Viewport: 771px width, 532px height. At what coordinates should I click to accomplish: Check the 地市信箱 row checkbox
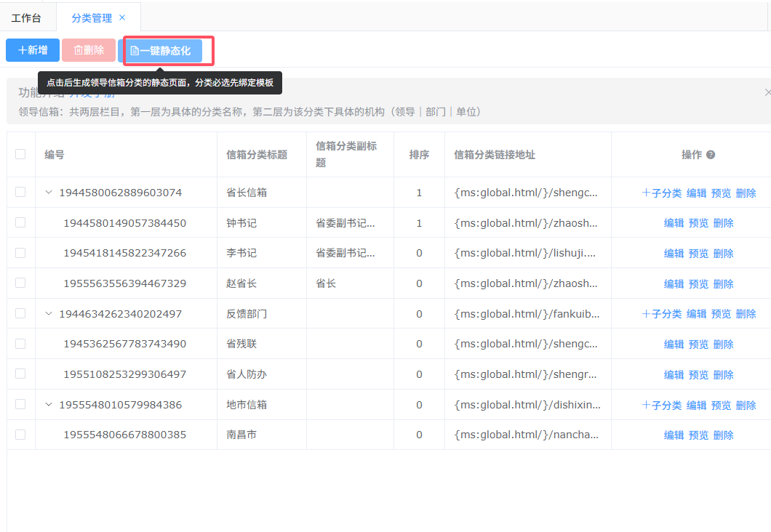20,404
